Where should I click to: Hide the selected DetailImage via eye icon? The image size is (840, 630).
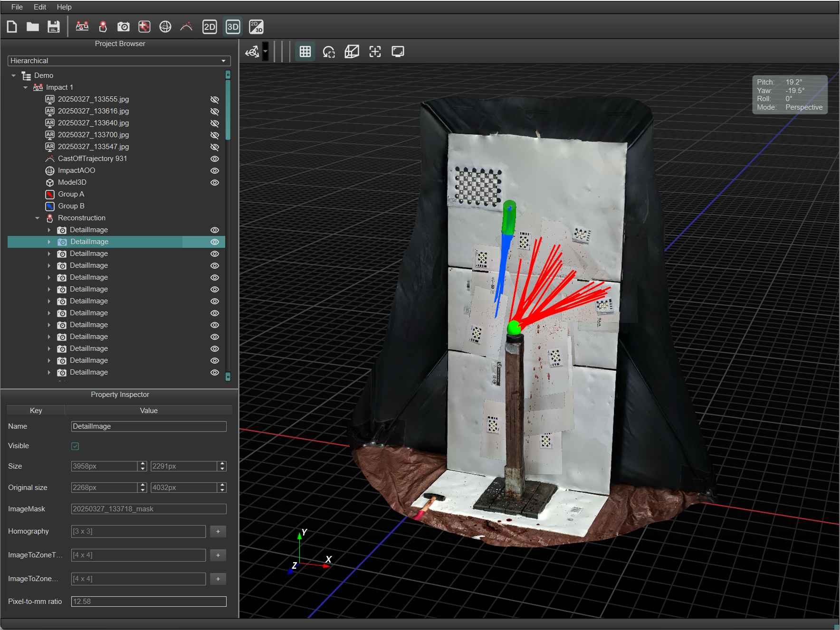215,242
